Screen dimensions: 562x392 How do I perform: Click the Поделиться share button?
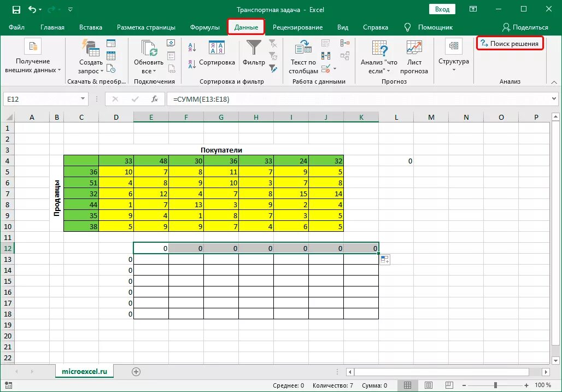[x=525, y=27]
